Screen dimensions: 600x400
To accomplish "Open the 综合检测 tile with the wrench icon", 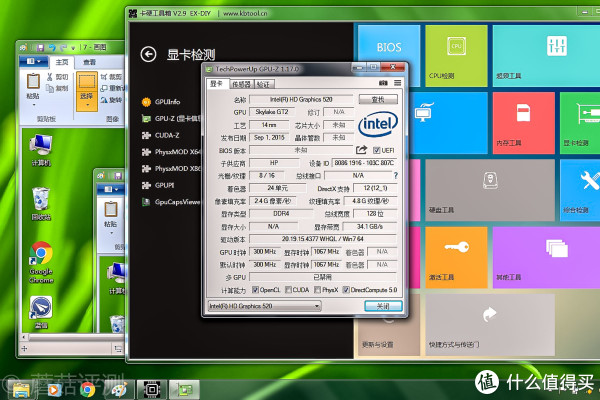I will 580,190.
